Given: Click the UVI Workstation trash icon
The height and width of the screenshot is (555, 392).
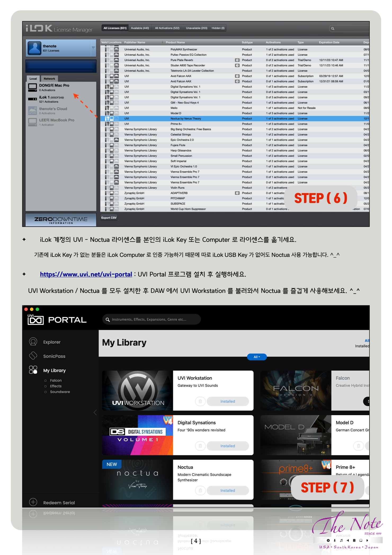Looking at the screenshot, I should (x=200, y=401).
